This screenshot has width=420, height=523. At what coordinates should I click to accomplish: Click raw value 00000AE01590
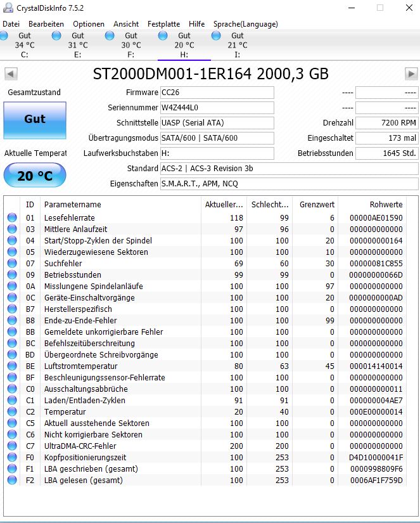tap(376, 218)
